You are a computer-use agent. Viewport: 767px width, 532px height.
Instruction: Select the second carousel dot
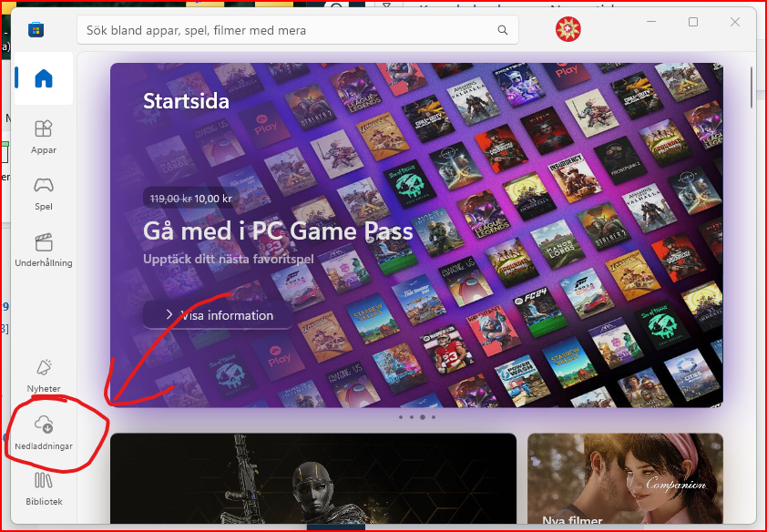(x=412, y=417)
